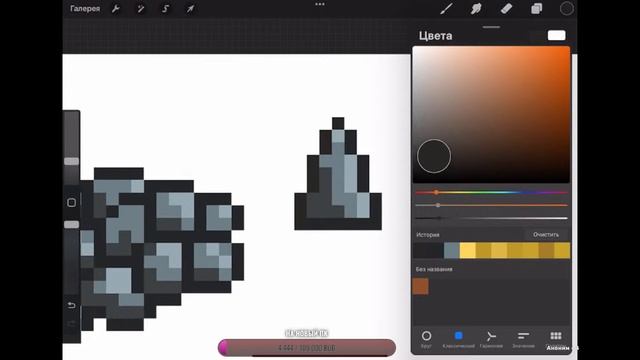The width and height of the screenshot is (640, 360).
Task: Tap the arrowhead pixel sprite on the canvas
Action: [338, 173]
